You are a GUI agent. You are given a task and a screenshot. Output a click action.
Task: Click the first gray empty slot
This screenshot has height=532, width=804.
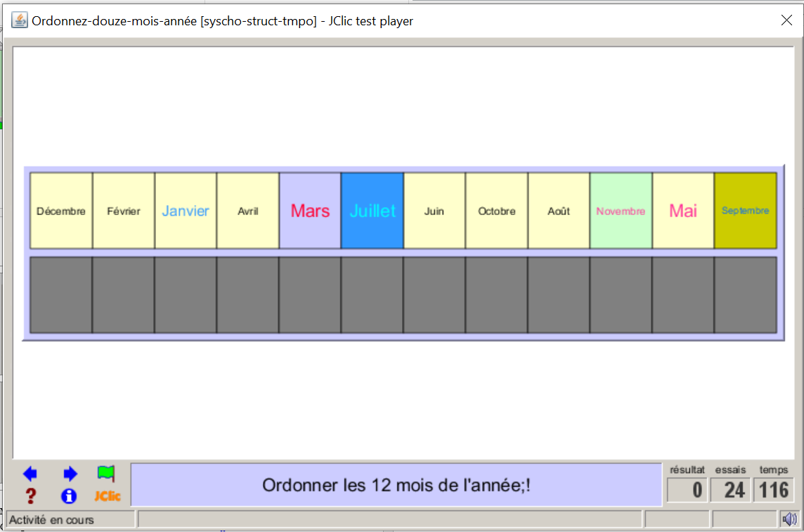click(61, 294)
